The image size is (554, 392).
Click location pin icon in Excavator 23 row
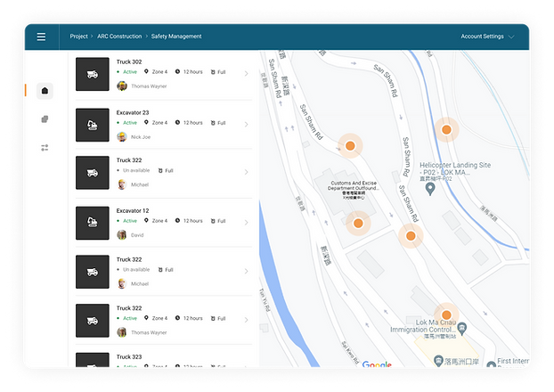146,122
